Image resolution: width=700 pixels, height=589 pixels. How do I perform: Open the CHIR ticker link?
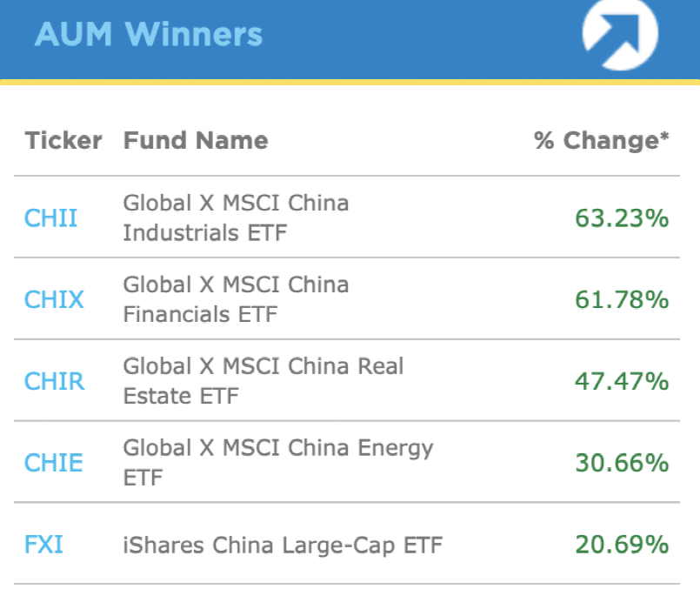tap(54, 381)
